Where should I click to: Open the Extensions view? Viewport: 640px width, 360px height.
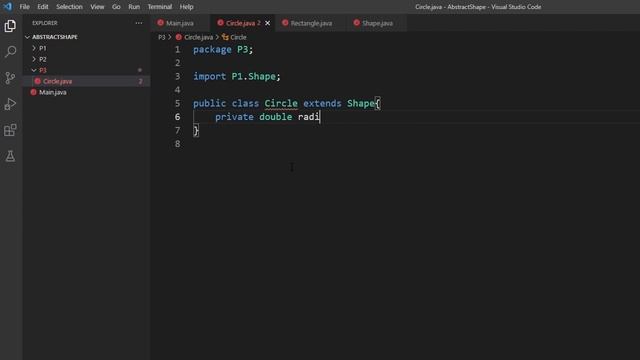point(10,130)
